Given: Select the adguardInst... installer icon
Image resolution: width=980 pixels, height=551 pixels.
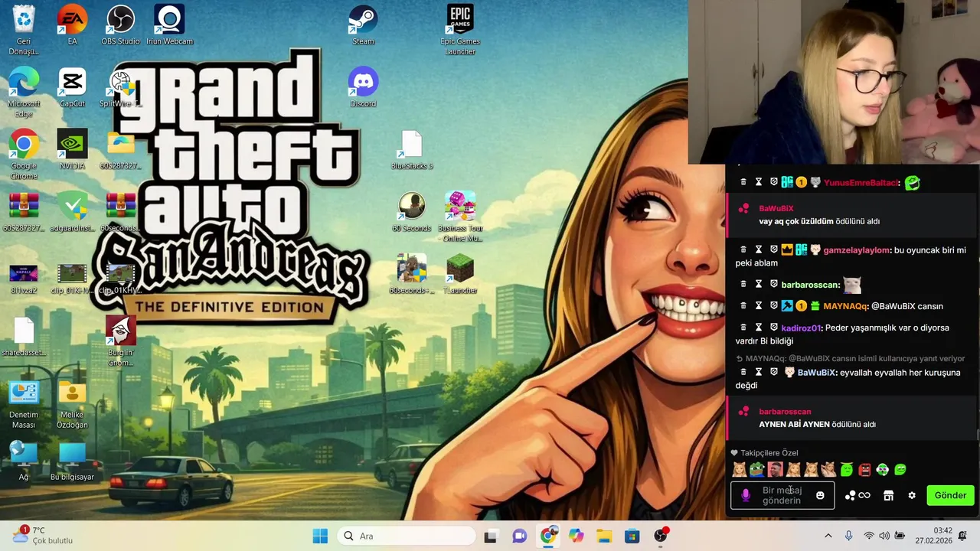Looking at the screenshot, I should (x=72, y=211).
